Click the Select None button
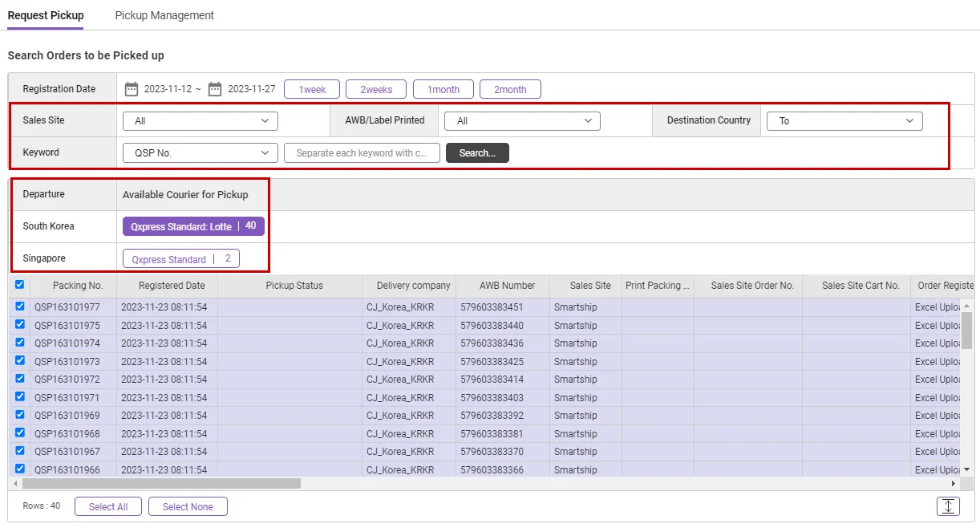This screenshot has height=532, width=980. (188, 506)
